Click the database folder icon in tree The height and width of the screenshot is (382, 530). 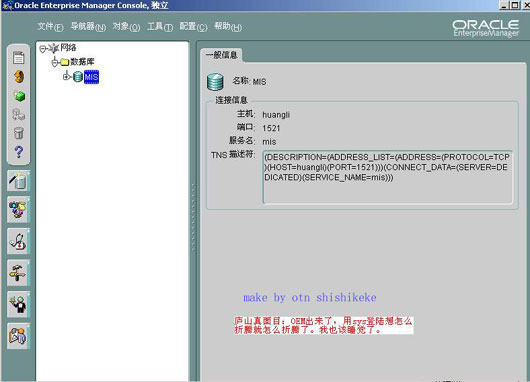click(x=65, y=62)
